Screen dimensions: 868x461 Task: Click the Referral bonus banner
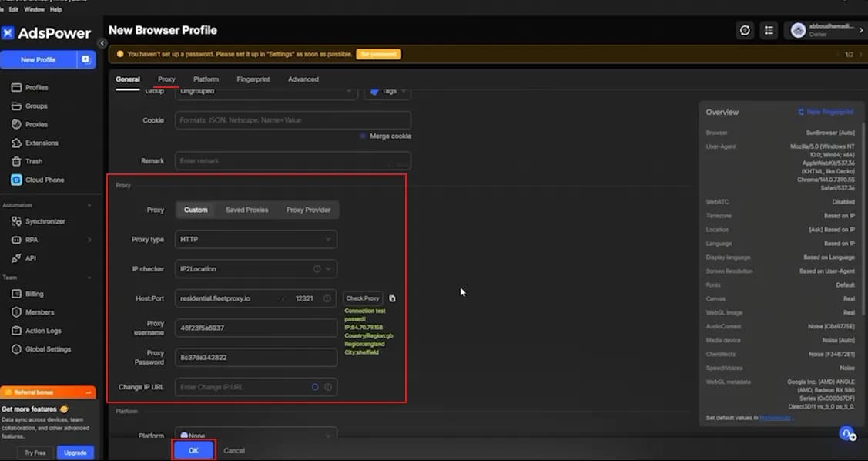[x=49, y=392]
